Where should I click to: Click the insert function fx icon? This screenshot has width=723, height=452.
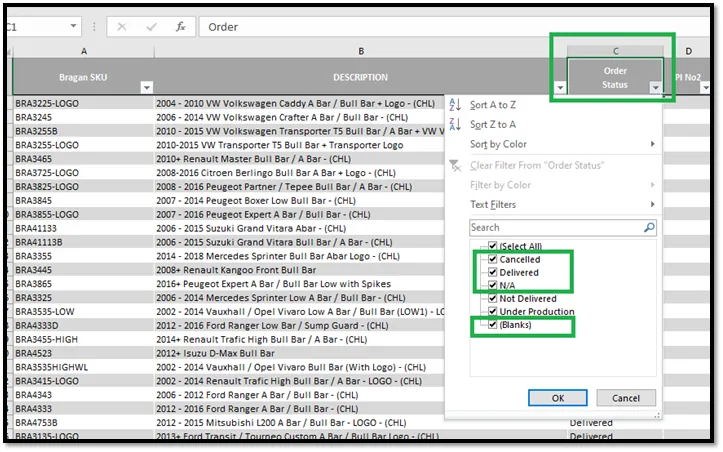point(180,27)
